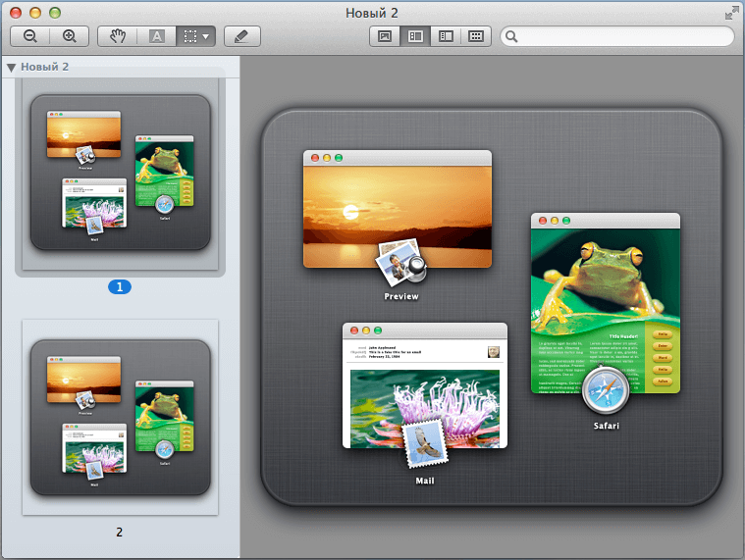The width and height of the screenshot is (745, 560).
Task: Switch to thumbnails sidebar view
Action: [415, 36]
